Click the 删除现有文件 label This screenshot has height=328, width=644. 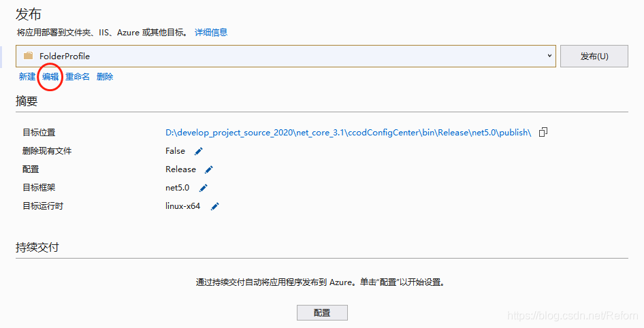tap(47, 151)
